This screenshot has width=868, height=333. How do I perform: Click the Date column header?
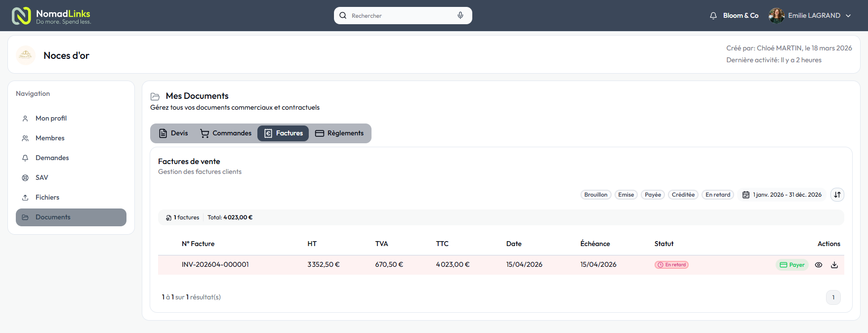[x=514, y=244]
